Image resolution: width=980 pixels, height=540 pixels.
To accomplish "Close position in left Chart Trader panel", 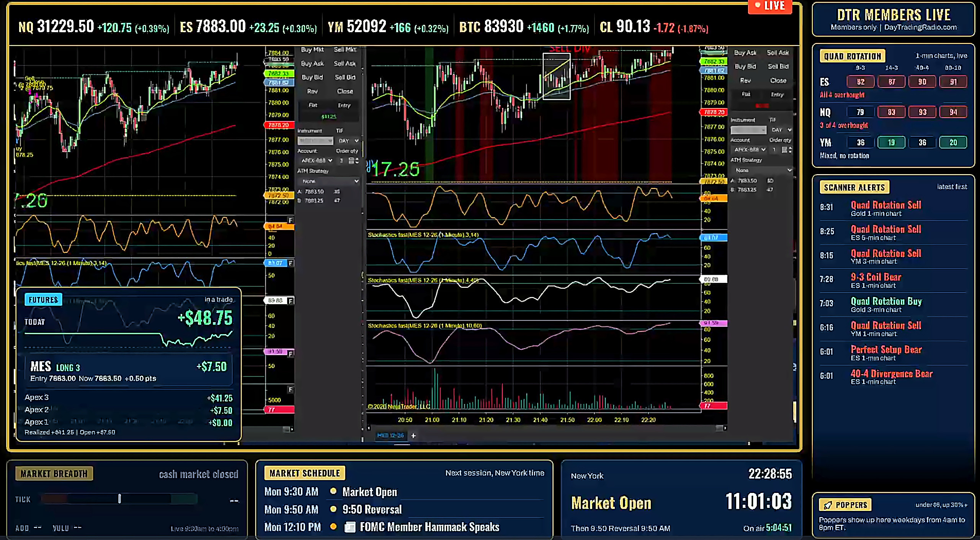I will click(345, 91).
